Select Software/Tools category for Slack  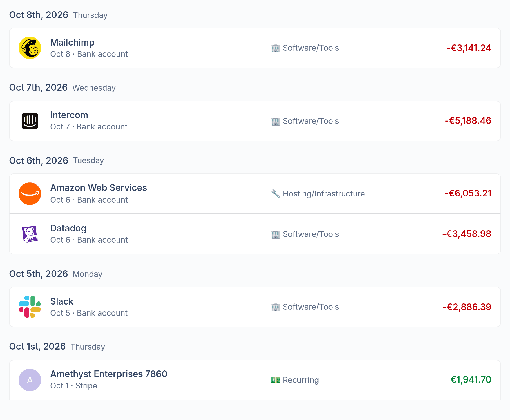311,307
